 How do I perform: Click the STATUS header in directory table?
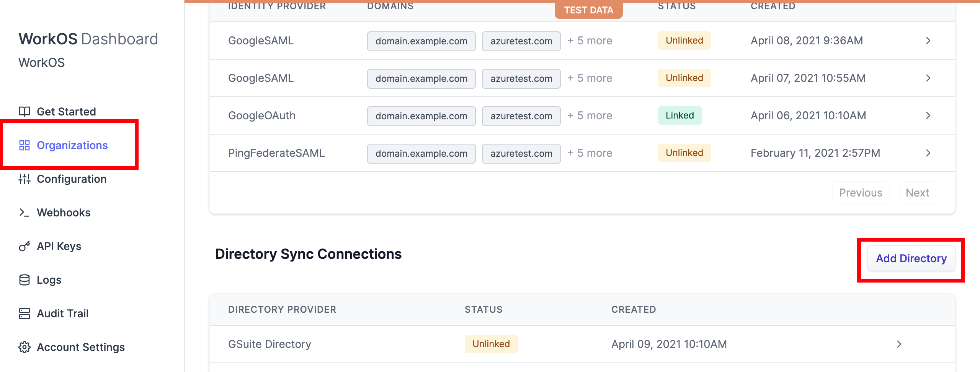[483, 310]
